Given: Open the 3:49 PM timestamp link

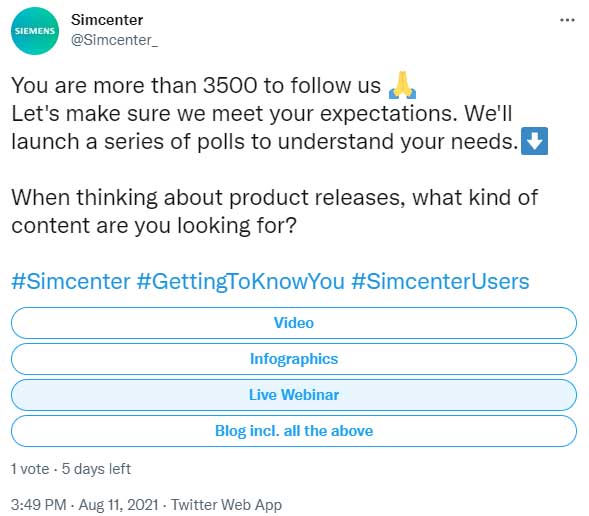Looking at the screenshot, I should tap(39, 505).
